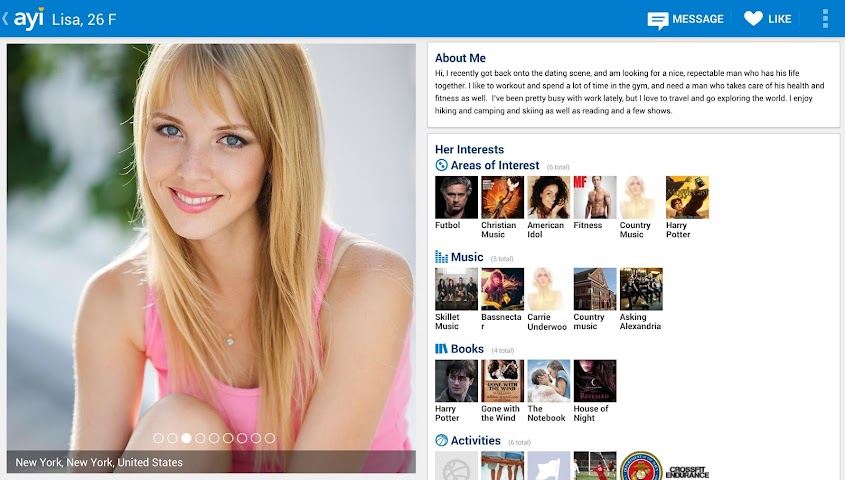
Task: Open the Fitness interest thumbnail
Action: click(594, 197)
